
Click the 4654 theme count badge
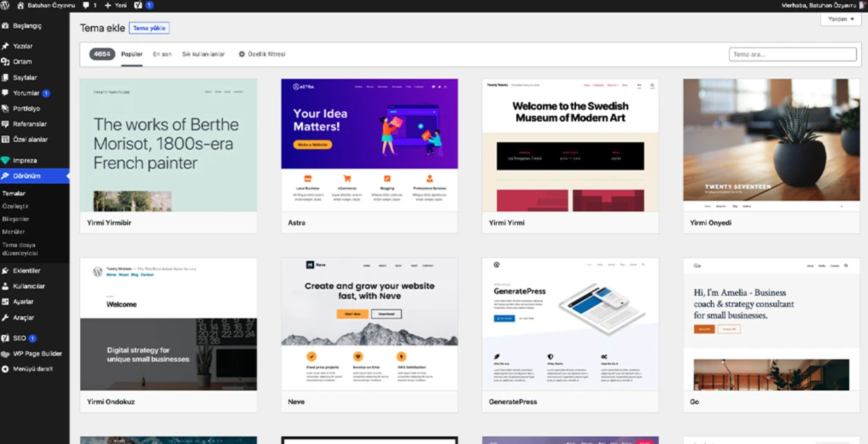[102, 54]
